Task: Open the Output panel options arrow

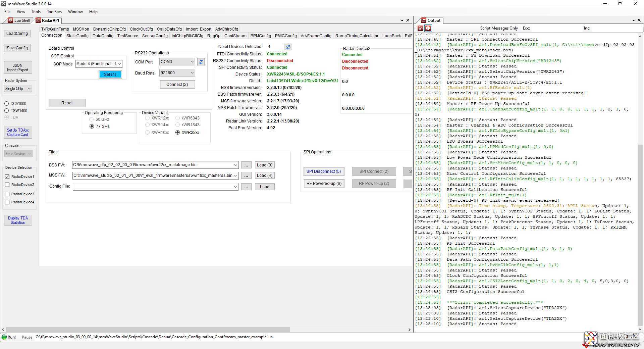Action: point(634,20)
